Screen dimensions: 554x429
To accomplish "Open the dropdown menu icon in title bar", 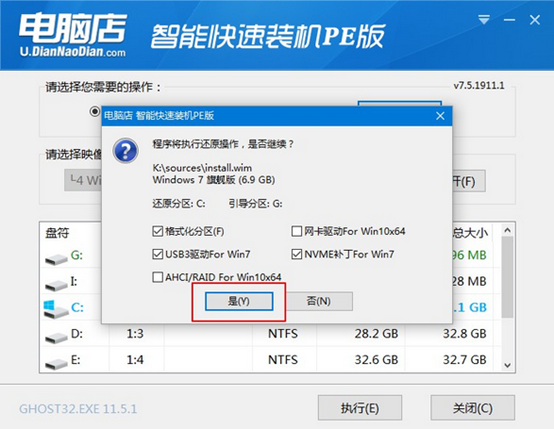I will pyautogui.click(x=484, y=19).
